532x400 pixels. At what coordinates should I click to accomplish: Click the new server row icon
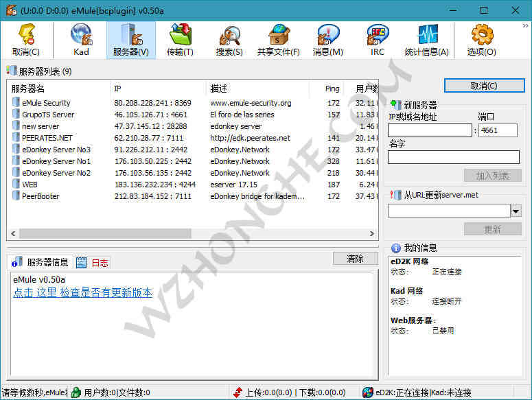[x=16, y=126]
